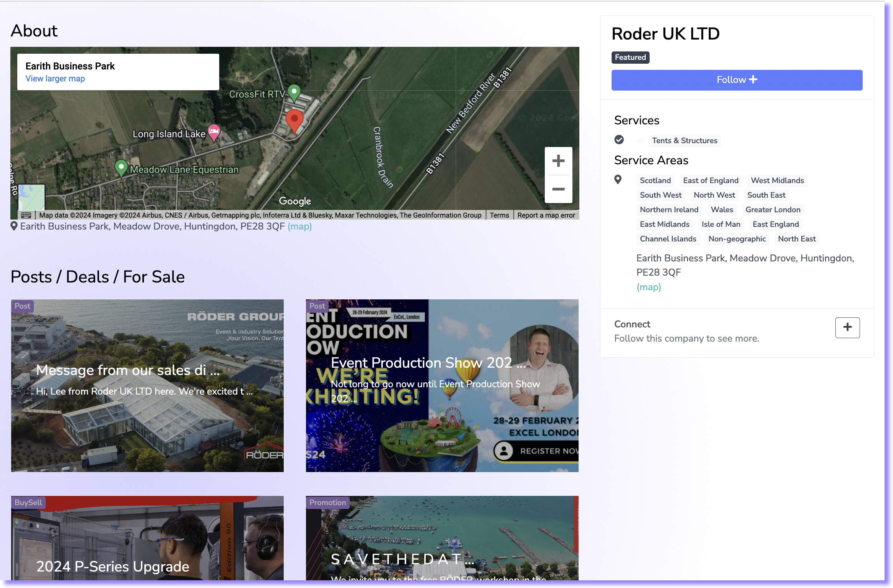Click the Promotion label on Save the Date card
The image size is (893, 588).
327,502
